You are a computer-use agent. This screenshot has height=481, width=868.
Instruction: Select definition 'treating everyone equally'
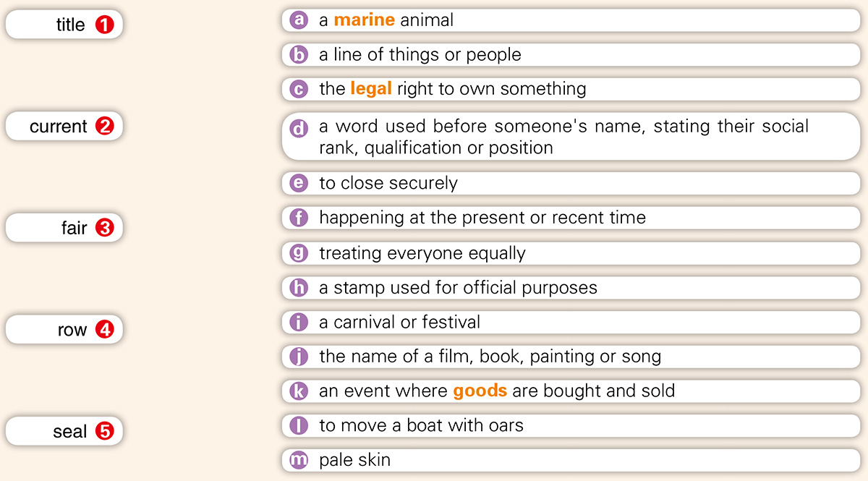[422, 253]
